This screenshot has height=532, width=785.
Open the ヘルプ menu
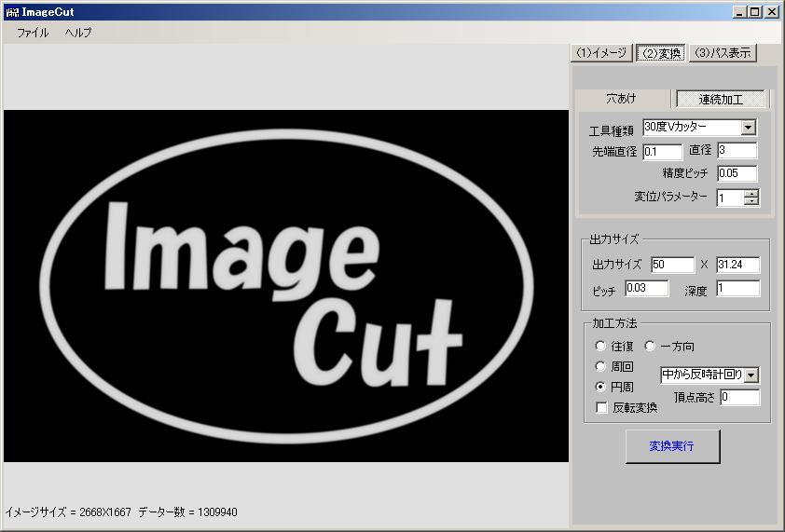tap(78, 33)
